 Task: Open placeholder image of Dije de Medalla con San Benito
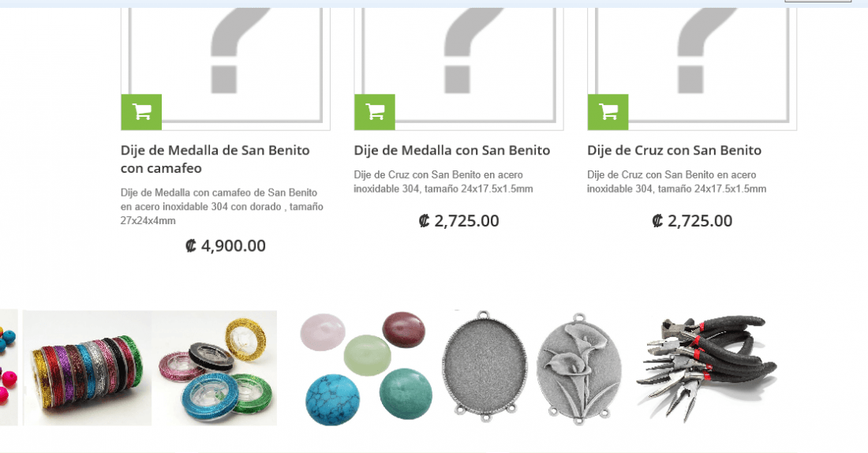click(x=459, y=66)
